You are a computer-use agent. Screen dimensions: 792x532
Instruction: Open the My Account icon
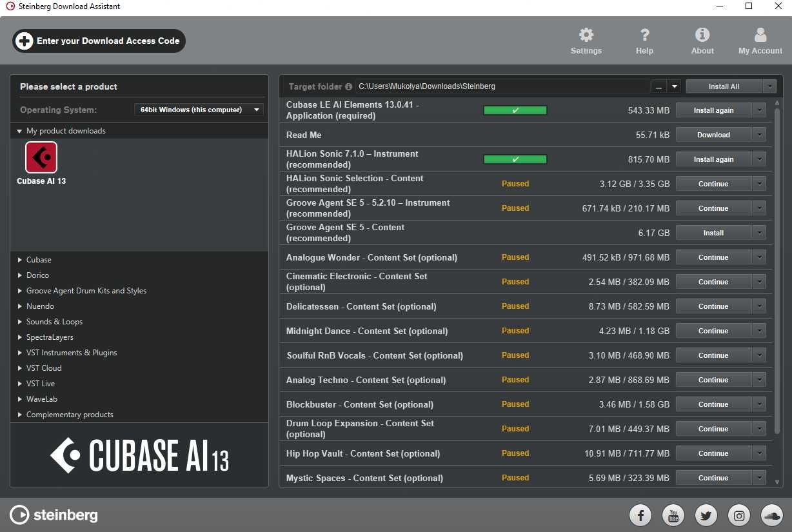pyautogui.click(x=760, y=35)
